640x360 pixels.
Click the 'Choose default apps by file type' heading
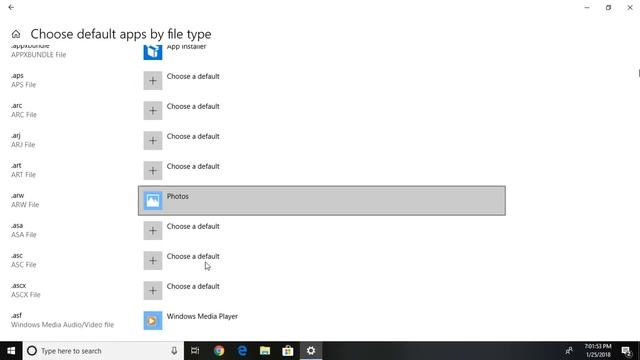pyautogui.click(x=121, y=34)
